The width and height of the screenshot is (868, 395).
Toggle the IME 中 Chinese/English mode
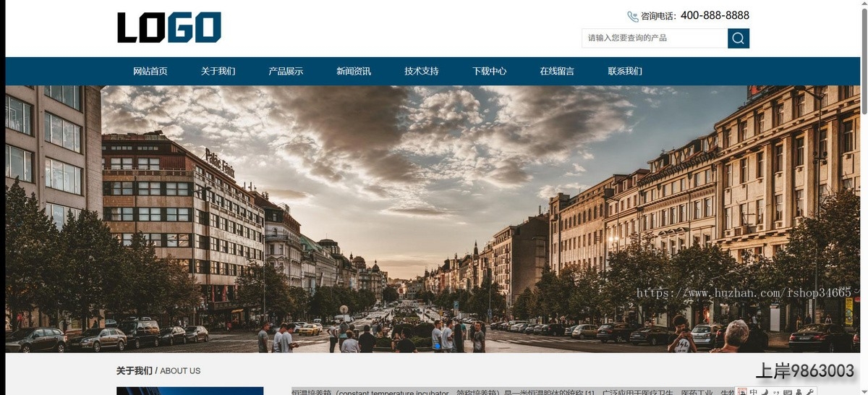click(753, 392)
